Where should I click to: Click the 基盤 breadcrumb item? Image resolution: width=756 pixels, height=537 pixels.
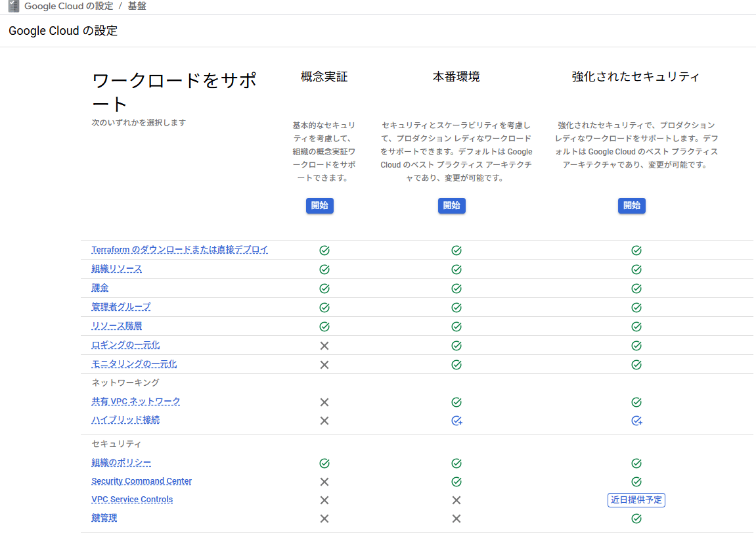137,7
